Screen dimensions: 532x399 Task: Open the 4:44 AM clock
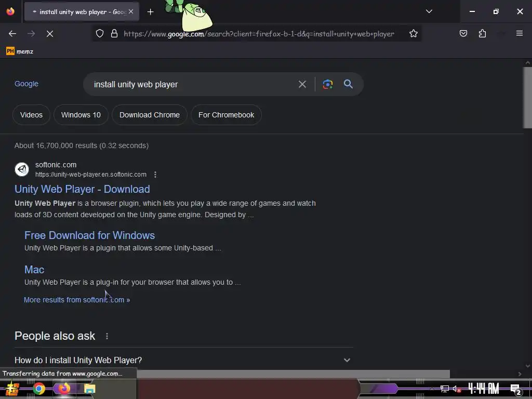point(484,389)
